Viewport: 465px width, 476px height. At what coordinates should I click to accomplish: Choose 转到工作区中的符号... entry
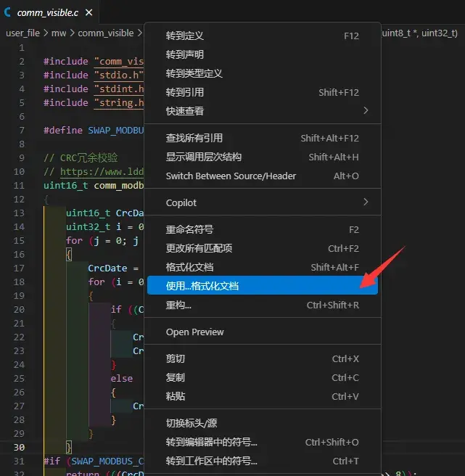(263, 461)
